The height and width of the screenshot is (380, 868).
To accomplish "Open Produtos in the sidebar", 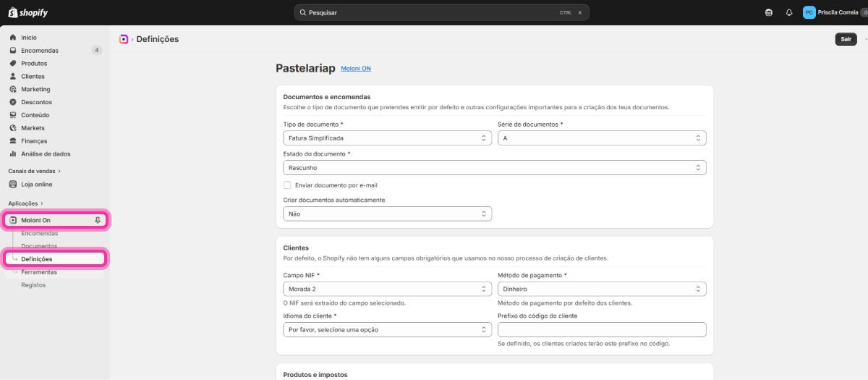I will pos(34,63).
